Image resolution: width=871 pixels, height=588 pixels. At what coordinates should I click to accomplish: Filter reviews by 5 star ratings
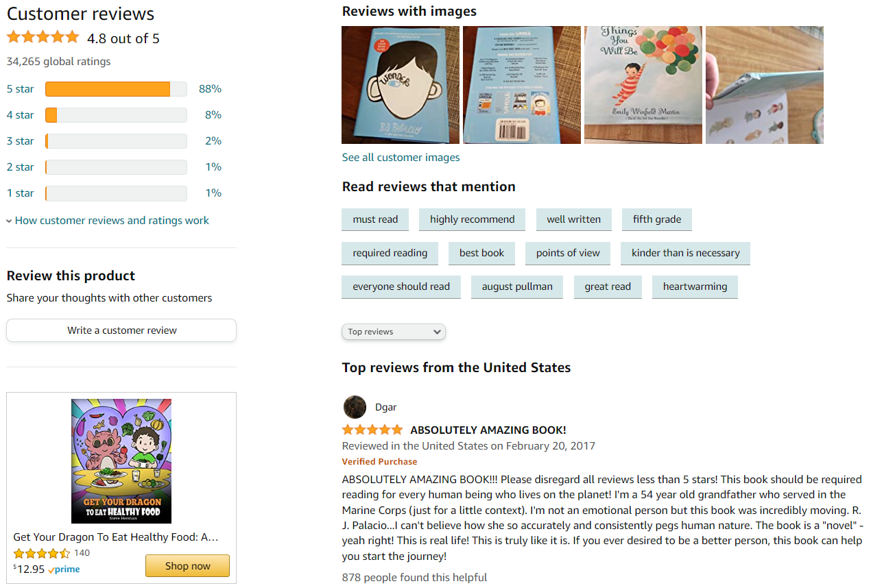[x=20, y=88]
